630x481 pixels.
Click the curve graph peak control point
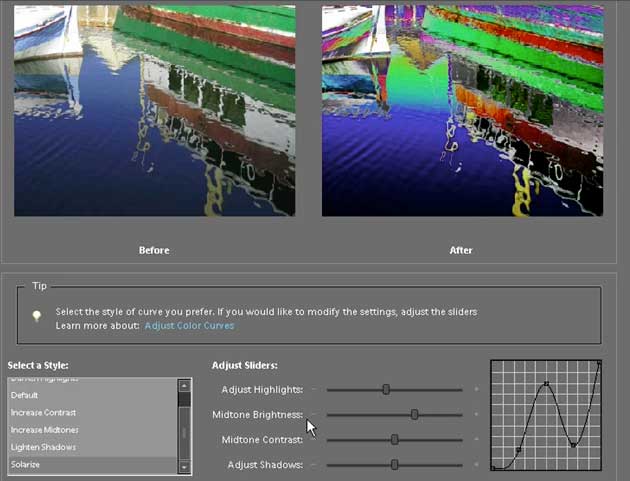click(546, 384)
